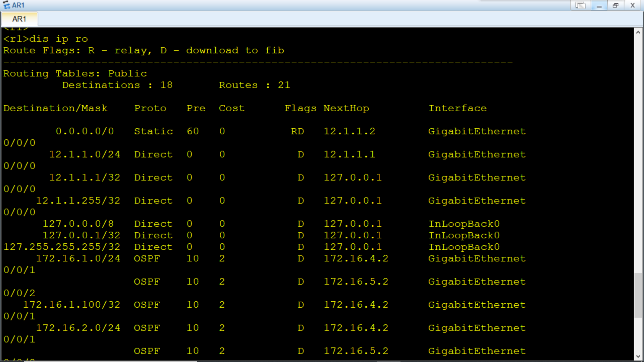Close the AR1 console window

click(633, 5)
